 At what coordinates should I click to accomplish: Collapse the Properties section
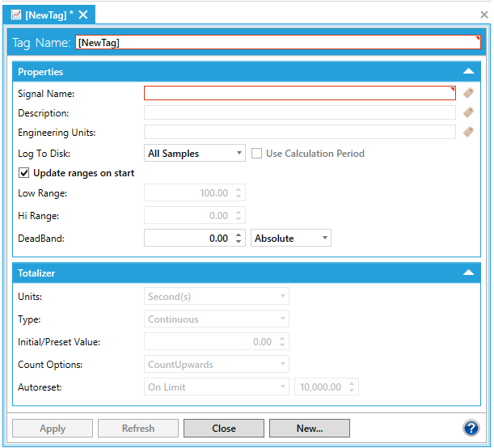tap(468, 72)
